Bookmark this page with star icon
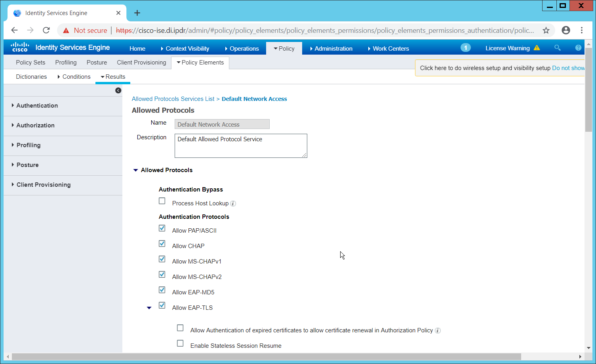 pyautogui.click(x=546, y=30)
